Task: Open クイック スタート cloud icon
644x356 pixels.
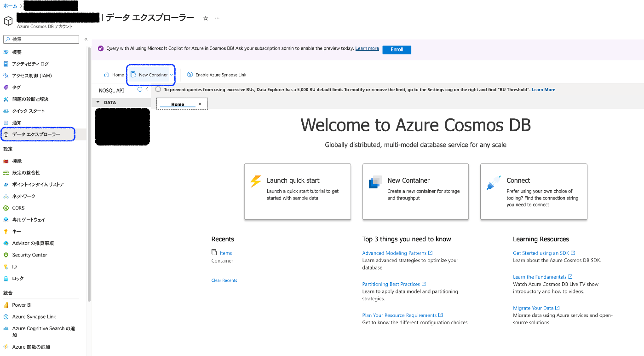Action: (x=6, y=111)
